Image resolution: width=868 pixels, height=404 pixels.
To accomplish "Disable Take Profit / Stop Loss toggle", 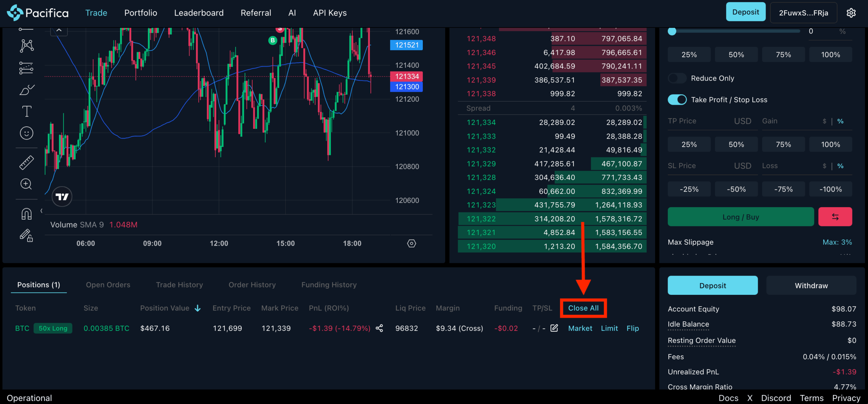I will click(677, 100).
